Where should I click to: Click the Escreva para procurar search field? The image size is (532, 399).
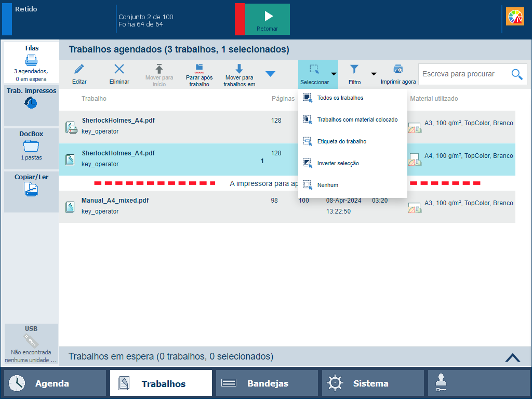coord(462,74)
